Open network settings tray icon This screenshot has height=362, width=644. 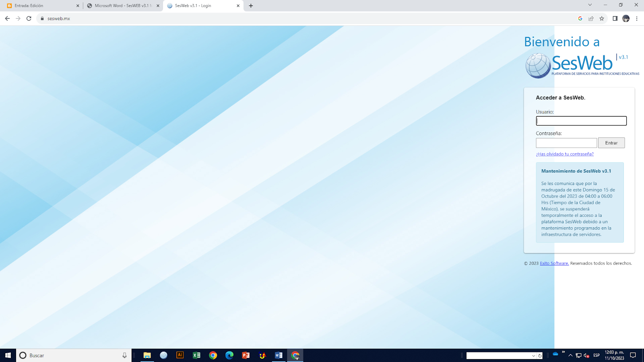pyautogui.click(x=578, y=355)
